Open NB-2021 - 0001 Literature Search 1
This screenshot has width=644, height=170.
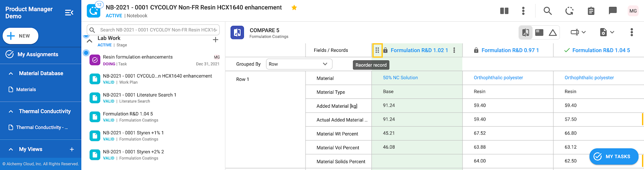(x=140, y=95)
